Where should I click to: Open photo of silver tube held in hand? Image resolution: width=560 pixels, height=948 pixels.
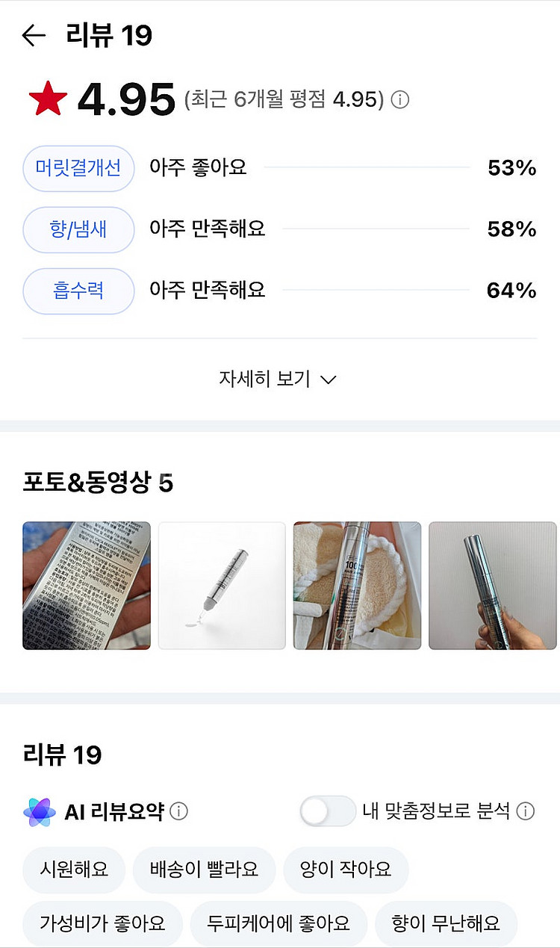(492, 586)
